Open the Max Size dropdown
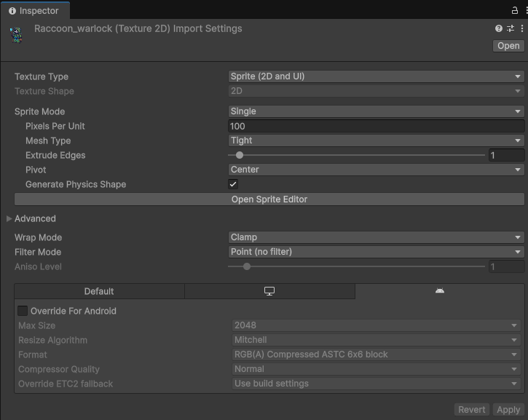 pyautogui.click(x=376, y=325)
